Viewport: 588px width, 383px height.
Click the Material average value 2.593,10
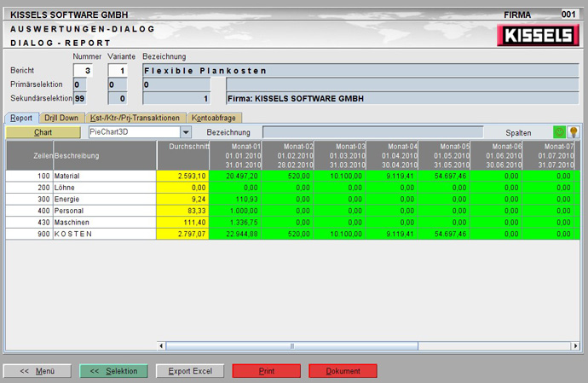coord(183,176)
